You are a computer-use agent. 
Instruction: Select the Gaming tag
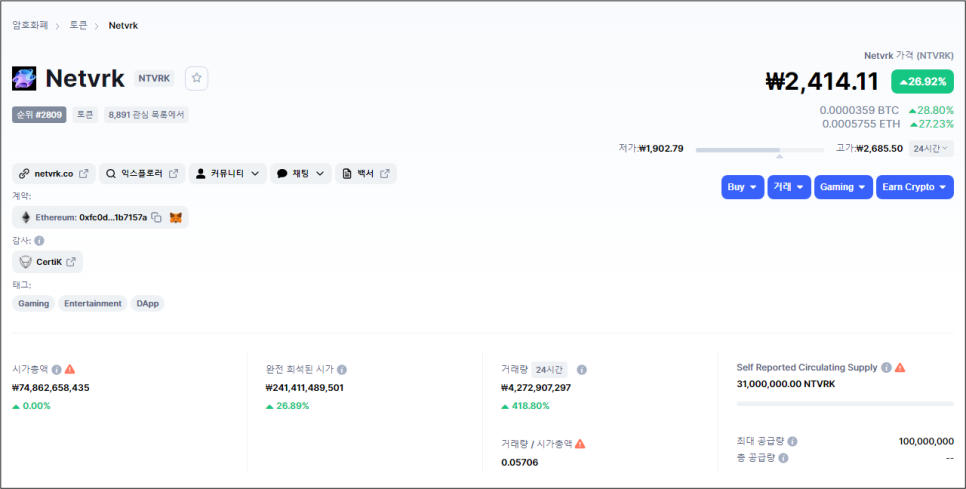(x=34, y=303)
